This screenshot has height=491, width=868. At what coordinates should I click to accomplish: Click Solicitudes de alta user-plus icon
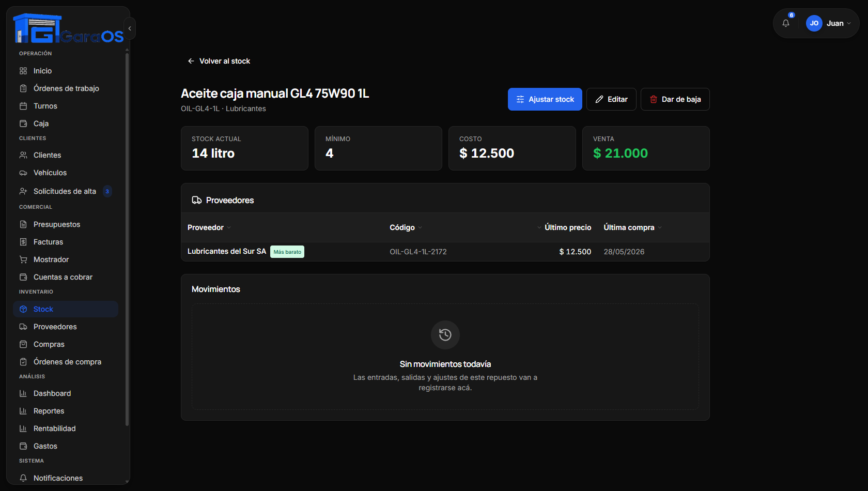[x=23, y=191]
